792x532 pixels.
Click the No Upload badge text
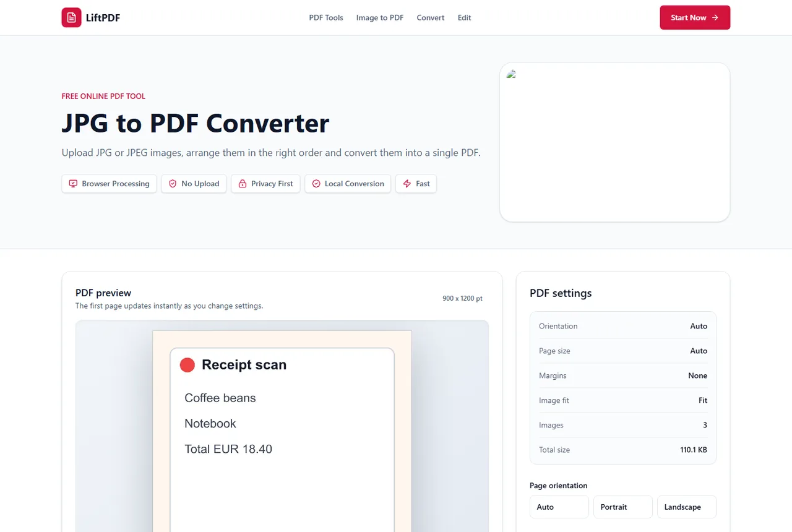(x=200, y=184)
